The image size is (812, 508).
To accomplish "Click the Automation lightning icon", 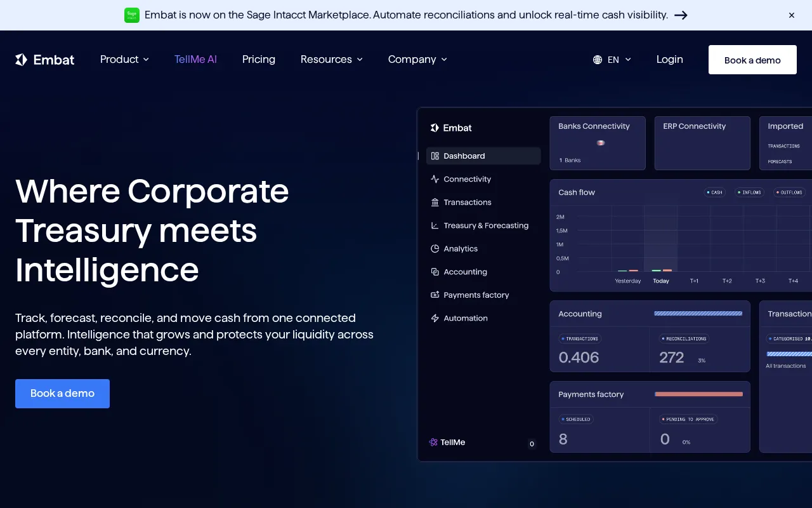I will pos(435,318).
